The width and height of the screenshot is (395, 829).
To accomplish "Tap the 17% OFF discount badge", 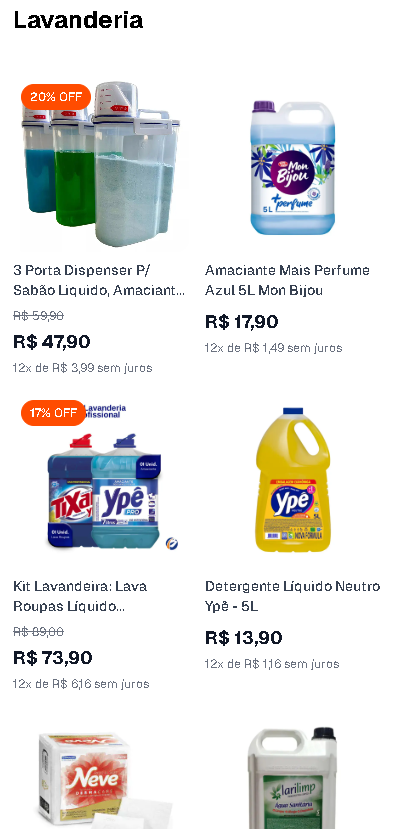I will [53, 413].
